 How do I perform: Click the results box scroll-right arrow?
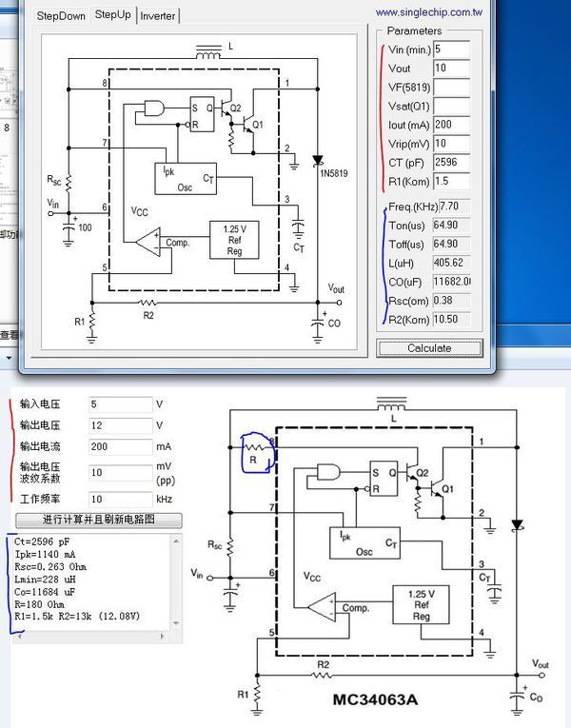click(x=162, y=637)
